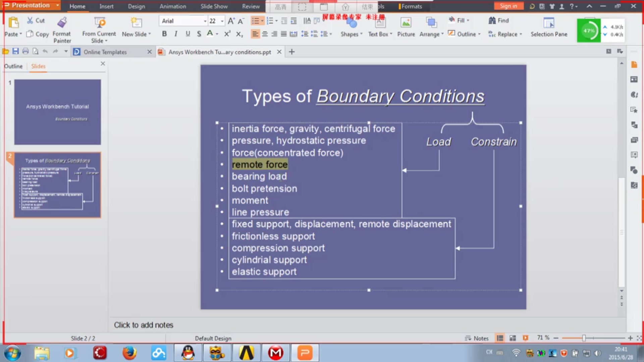Screen dimensions: 644x362
Task: Click the Increase font size icon
Action: (231, 21)
